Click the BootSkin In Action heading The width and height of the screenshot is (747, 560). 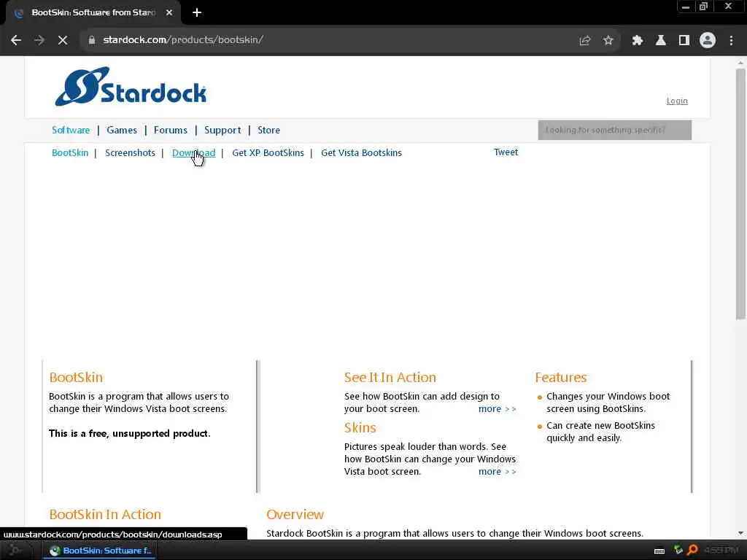(x=105, y=515)
